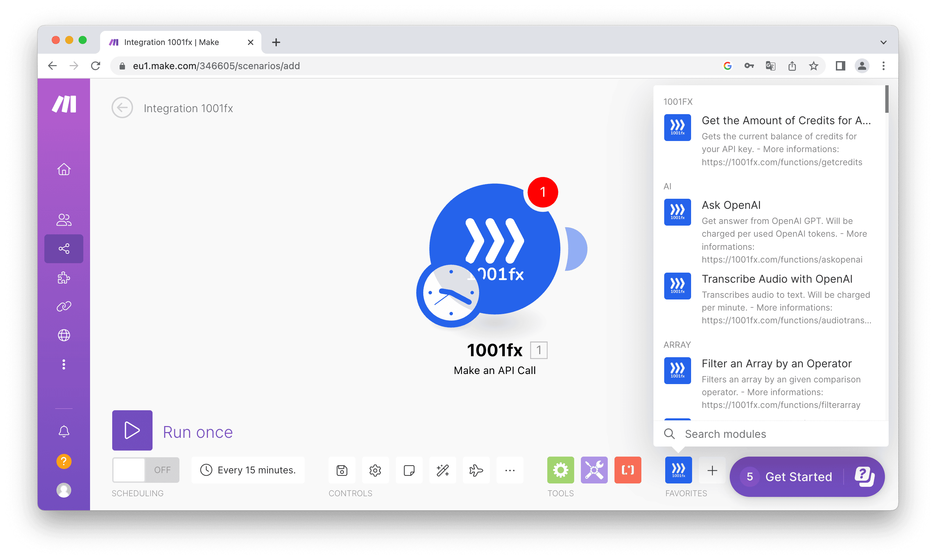This screenshot has width=936, height=560.
Task: Open scenario settings gear icon
Action: [x=375, y=470]
